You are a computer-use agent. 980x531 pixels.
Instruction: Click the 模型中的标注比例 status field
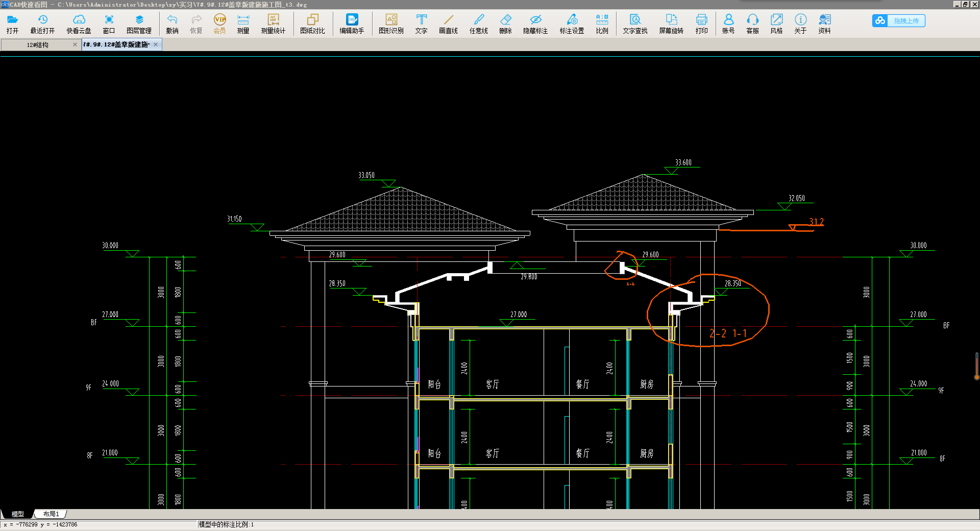click(x=226, y=524)
